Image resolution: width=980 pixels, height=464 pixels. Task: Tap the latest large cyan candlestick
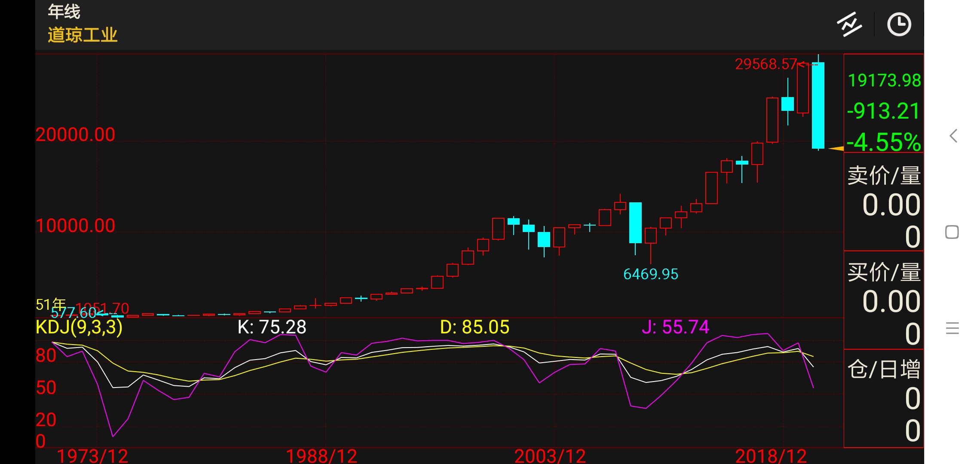pos(818,106)
